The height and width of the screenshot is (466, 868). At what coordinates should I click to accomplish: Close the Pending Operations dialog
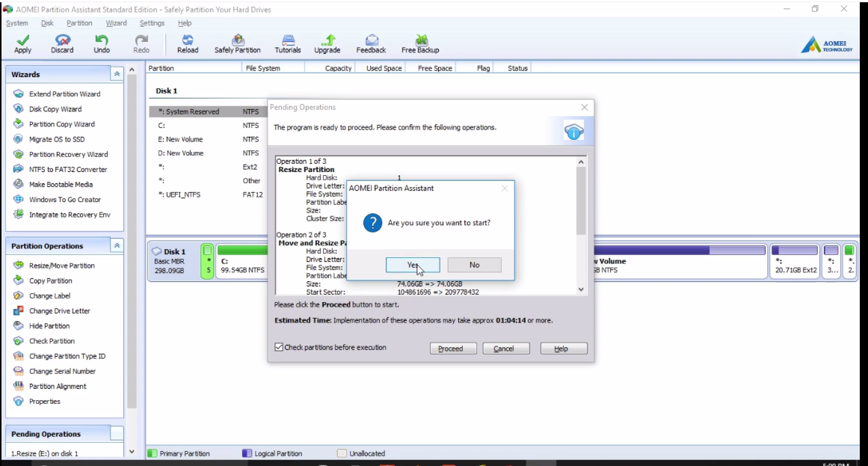click(x=585, y=107)
